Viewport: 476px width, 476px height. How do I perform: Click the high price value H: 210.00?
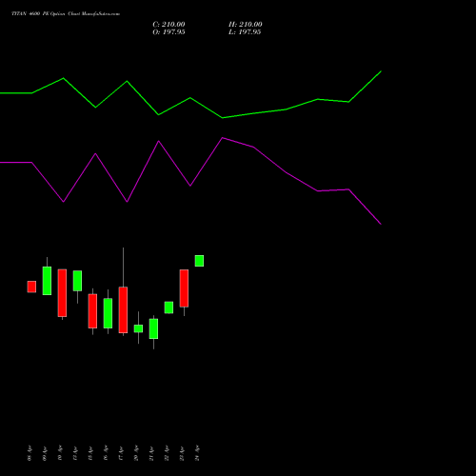tap(246, 25)
